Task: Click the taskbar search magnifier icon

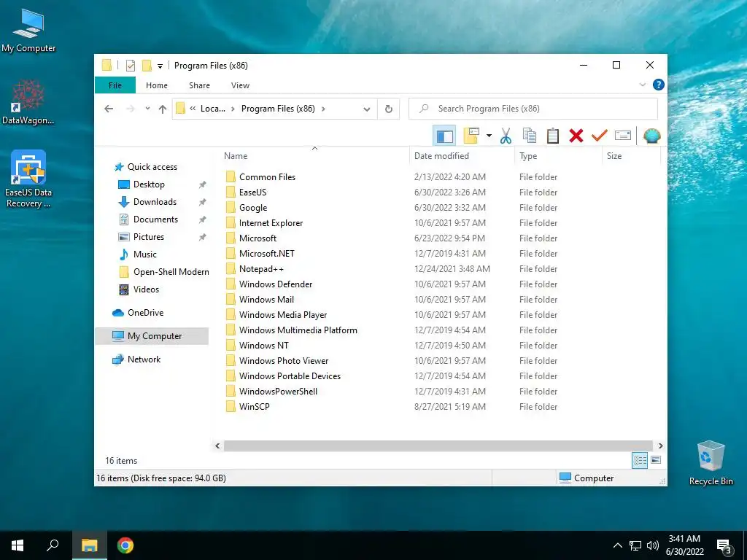Action: pyautogui.click(x=53, y=545)
